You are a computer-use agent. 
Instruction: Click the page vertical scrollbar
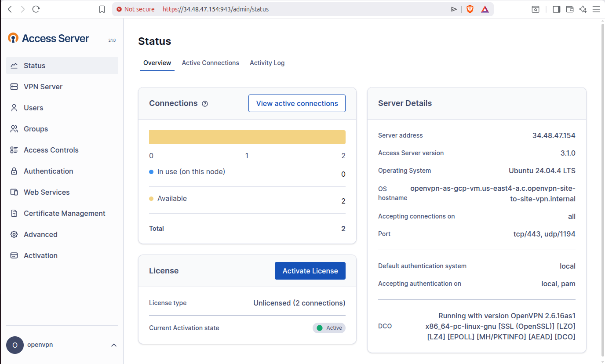pos(602,189)
